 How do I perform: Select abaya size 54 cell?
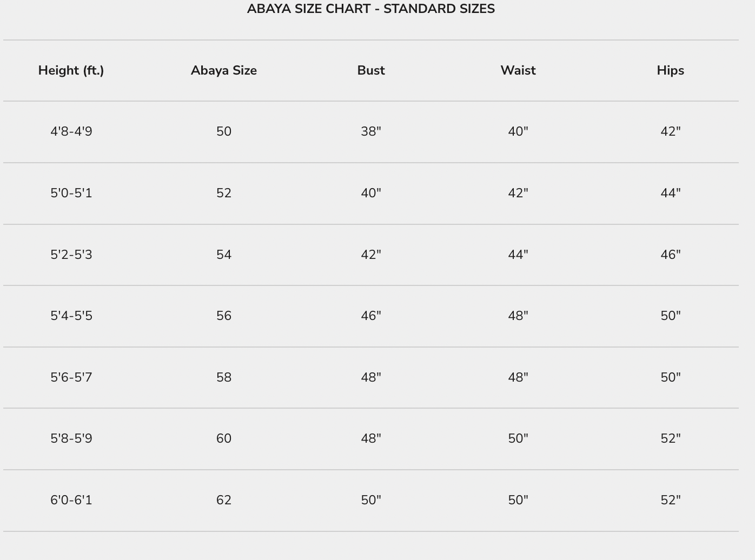click(223, 255)
